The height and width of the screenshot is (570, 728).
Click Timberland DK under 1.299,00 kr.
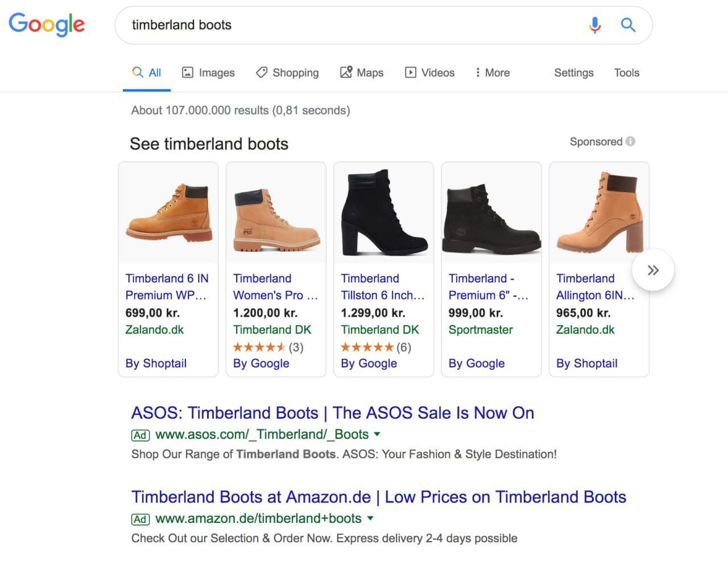click(380, 330)
